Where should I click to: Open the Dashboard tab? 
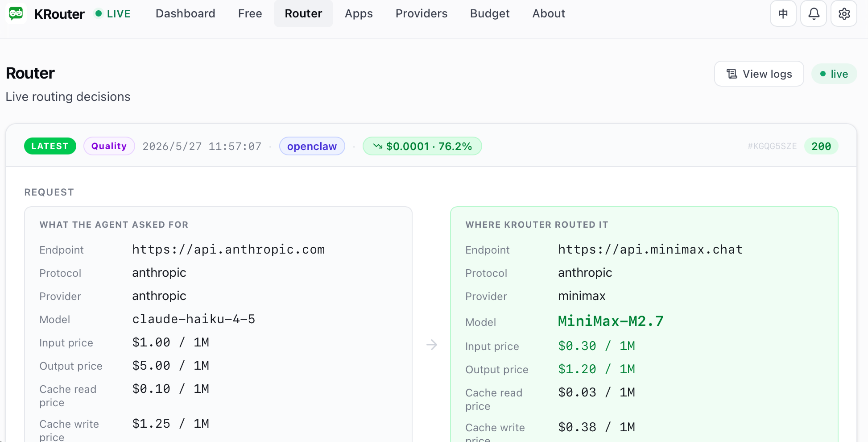tap(185, 13)
